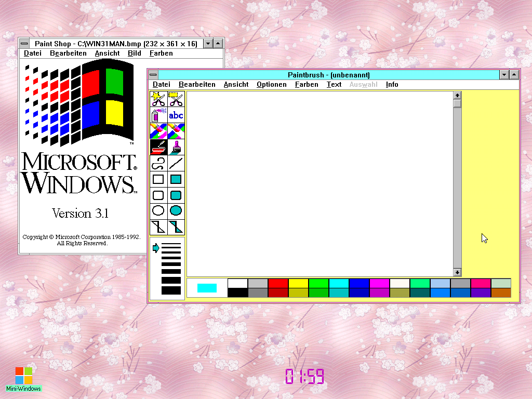Open Ansicht menu in Paint Shop
This screenshot has height=399, width=532.
(107, 54)
